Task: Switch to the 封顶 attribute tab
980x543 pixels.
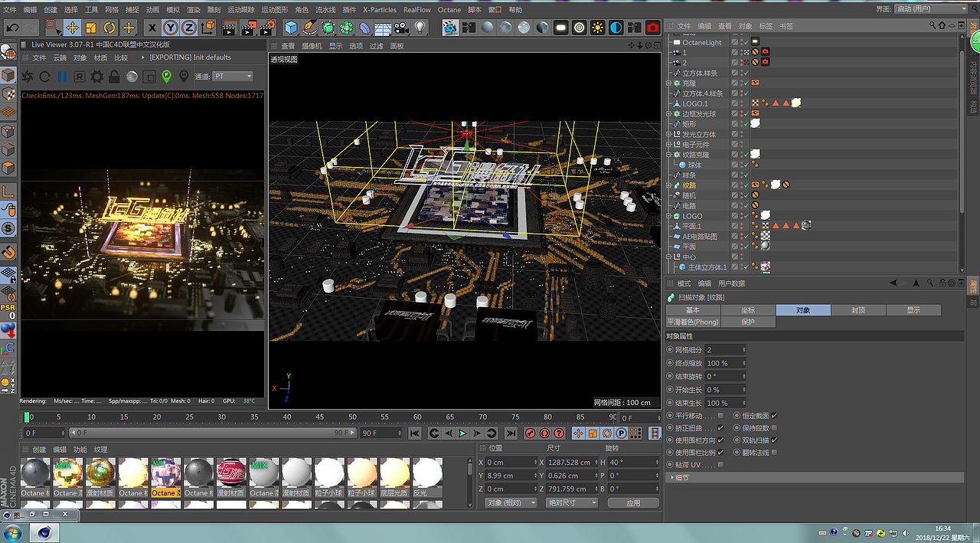Action: (858, 310)
